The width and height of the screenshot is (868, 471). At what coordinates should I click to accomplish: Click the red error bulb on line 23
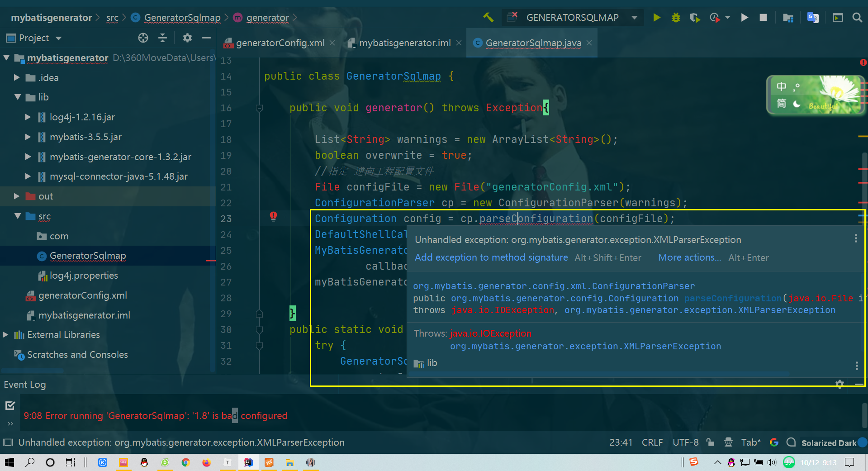(273, 217)
